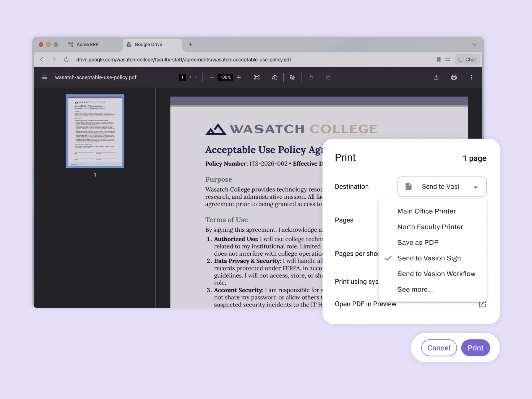Rotate the PDF document
Image resolution: width=532 pixels, height=399 pixels.
(275, 77)
